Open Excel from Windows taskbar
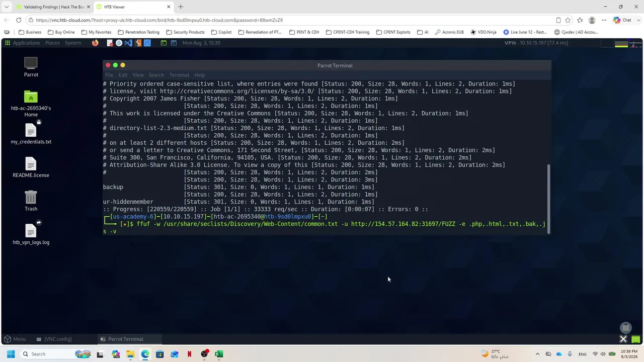The image size is (644, 362). tap(219, 354)
